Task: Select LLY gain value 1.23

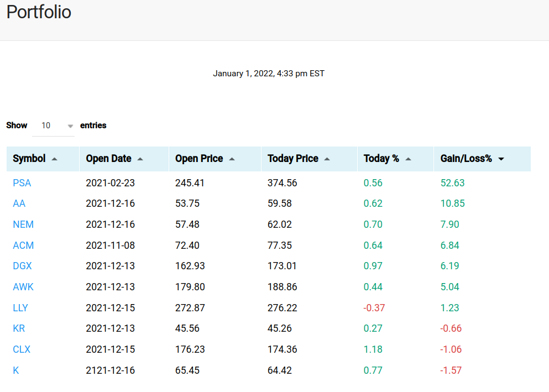Action: [449, 308]
